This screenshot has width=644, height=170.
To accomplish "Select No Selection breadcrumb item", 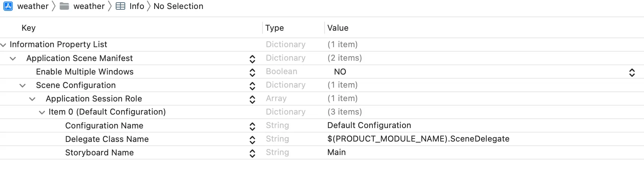I will (x=178, y=6).
